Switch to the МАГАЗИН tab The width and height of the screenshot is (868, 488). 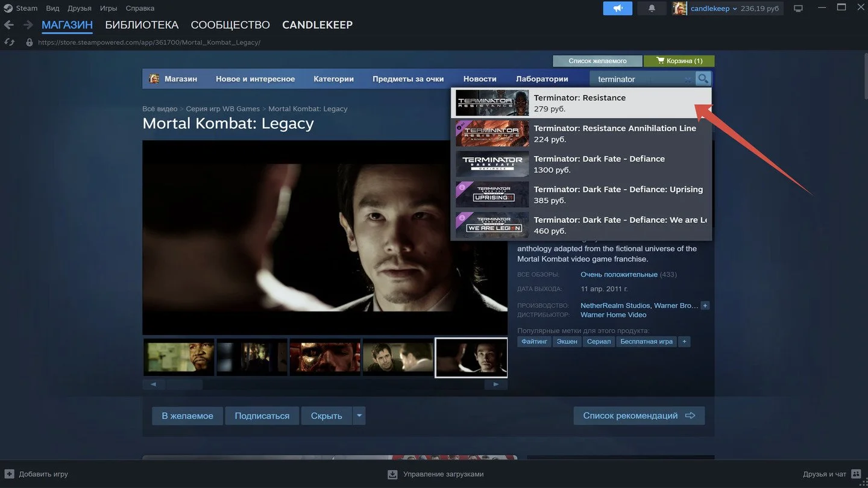tap(67, 25)
